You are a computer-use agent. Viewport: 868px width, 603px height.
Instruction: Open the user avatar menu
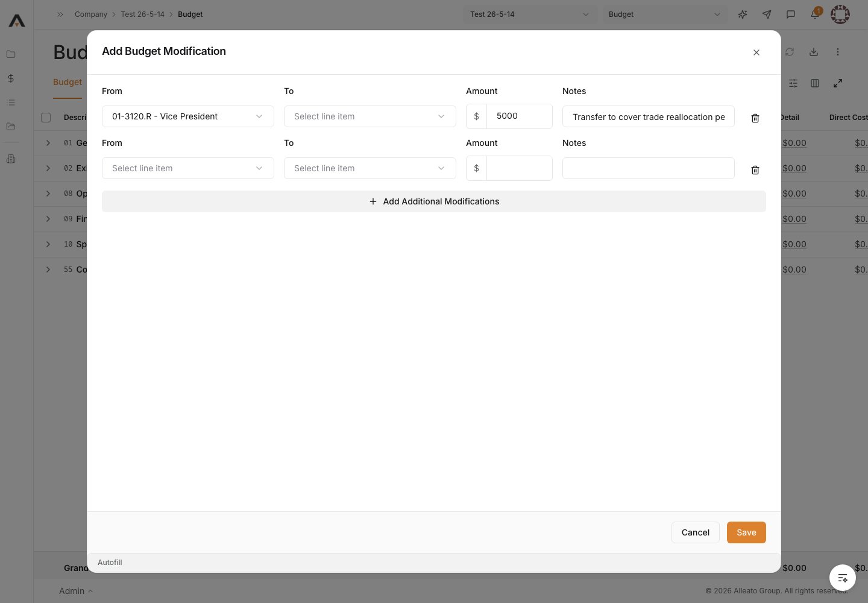(x=840, y=14)
